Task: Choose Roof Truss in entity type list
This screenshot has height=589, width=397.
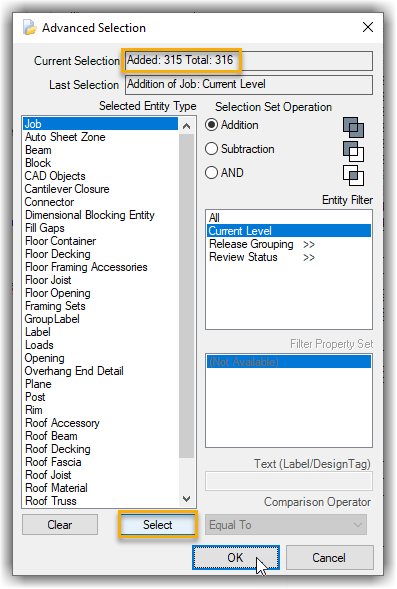Action: (x=51, y=501)
